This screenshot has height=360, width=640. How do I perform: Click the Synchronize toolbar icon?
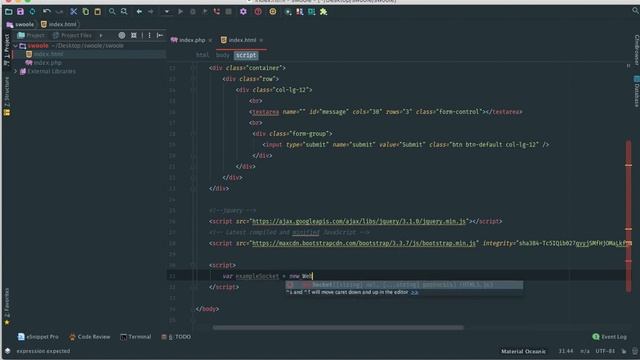pyautogui.click(x=32, y=11)
